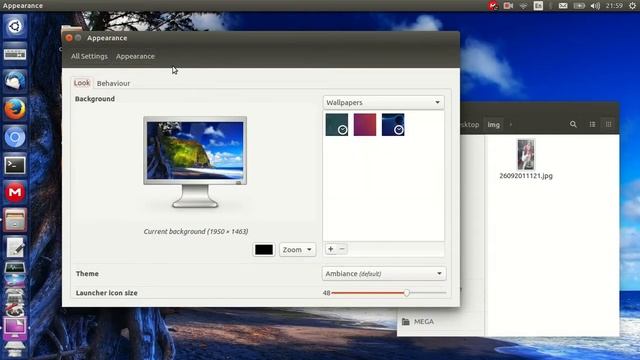The width and height of the screenshot is (640, 360).
Task: Open the system gear session menu
Action: click(x=632, y=6)
